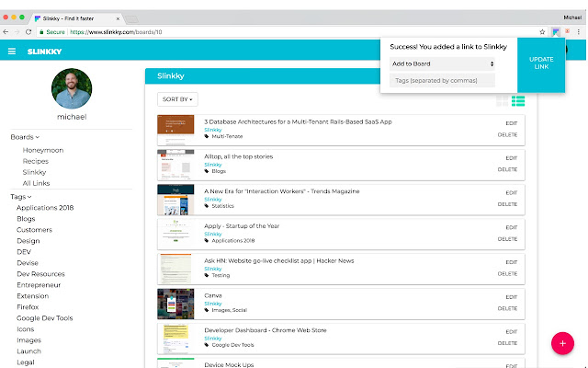Open the Slinkky board in sidebar
The width and height of the screenshot is (588, 368).
34,172
